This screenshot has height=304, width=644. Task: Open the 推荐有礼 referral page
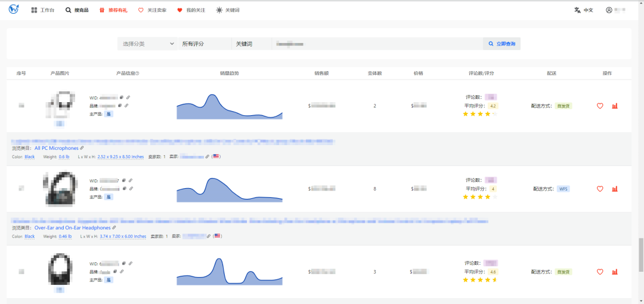click(113, 10)
